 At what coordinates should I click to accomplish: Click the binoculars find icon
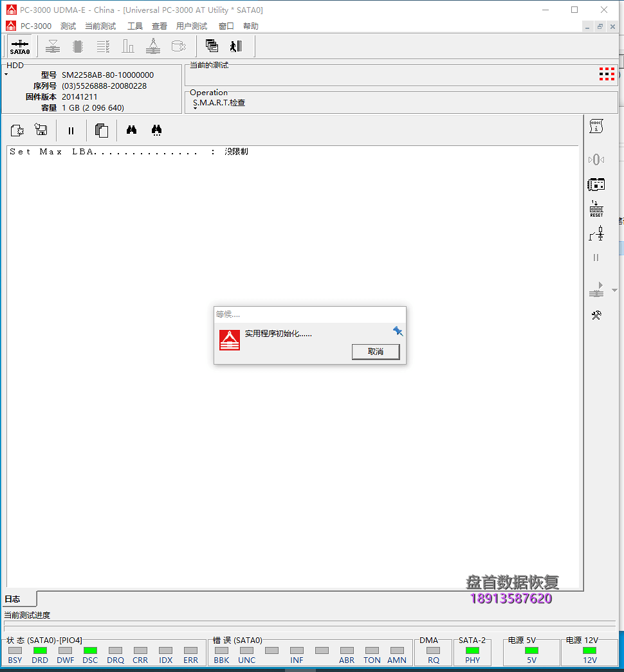pos(132,129)
